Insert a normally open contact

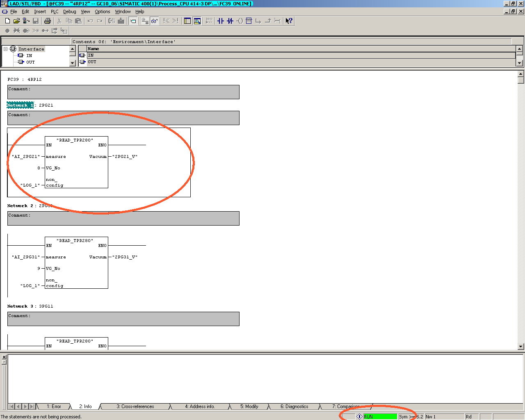(x=221, y=21)
